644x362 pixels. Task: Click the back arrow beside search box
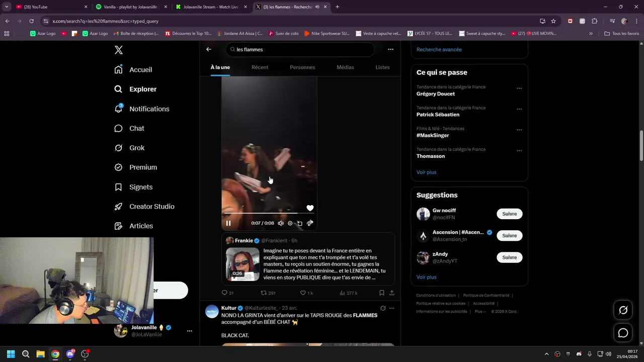click(209, 49)
